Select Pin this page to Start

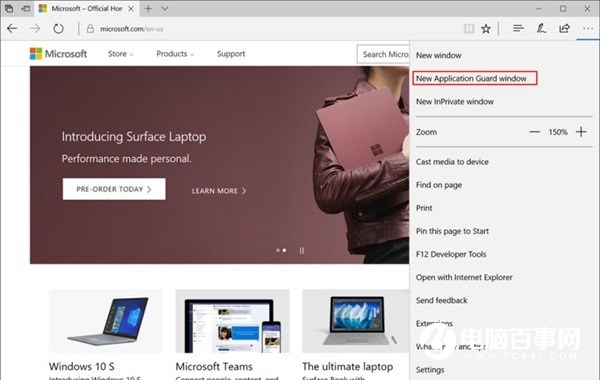(x=452, y=231)
